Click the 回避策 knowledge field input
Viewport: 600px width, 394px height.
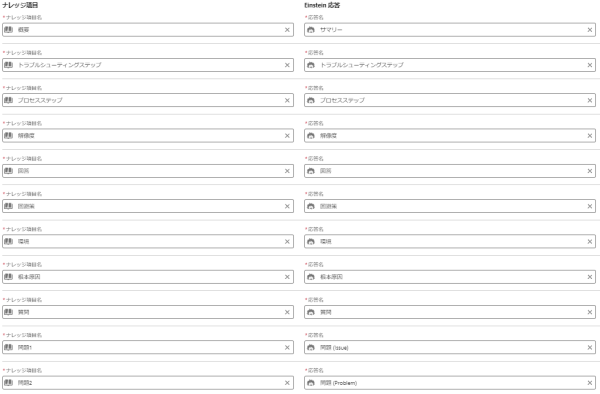[x=148, y=206]
